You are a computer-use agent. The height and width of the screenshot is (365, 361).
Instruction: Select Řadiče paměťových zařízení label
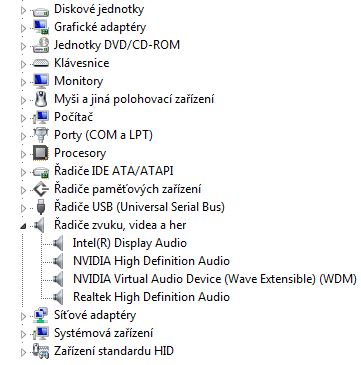[127, 189]
